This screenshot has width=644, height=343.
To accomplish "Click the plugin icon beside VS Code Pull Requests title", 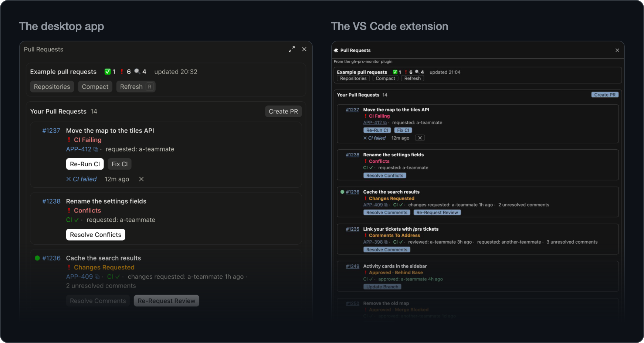I will (x=336, y=50).
